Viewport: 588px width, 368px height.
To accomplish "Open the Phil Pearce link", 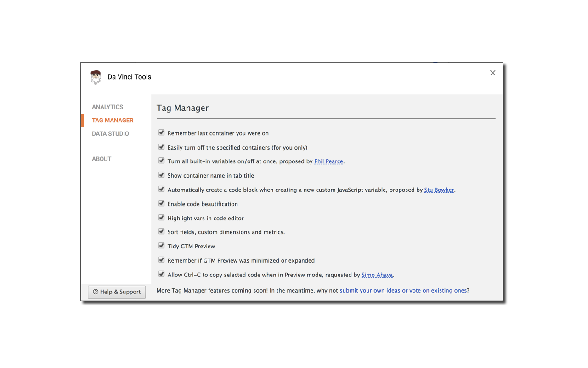I will pyautogui.click(x=328, y=161).
